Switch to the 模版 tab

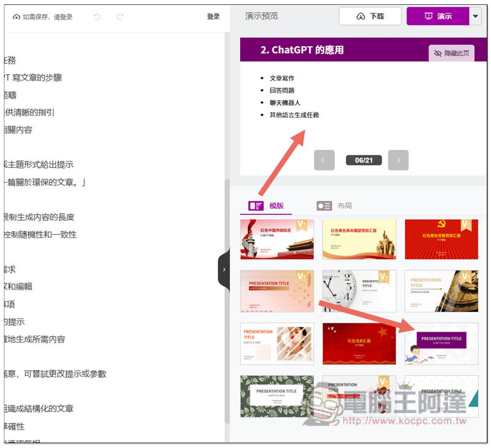266,206
